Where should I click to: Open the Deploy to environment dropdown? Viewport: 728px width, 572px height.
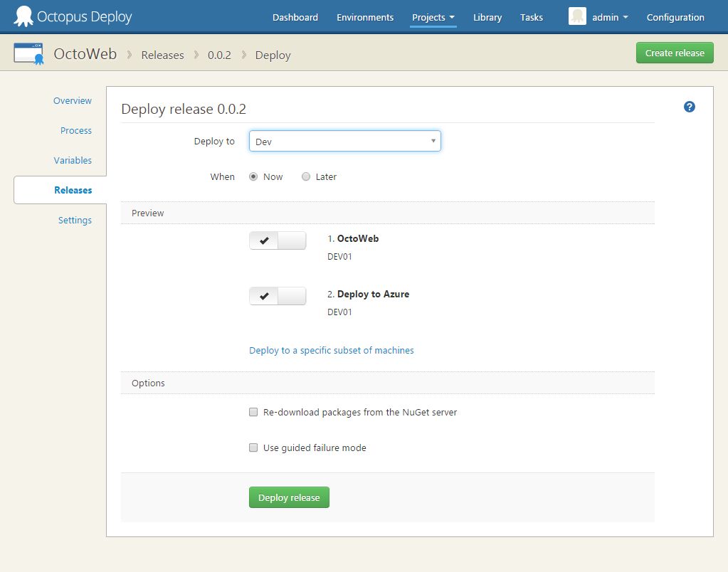coord(344,141)
